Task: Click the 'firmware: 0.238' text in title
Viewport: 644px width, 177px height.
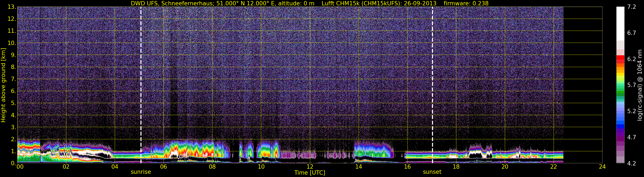Action: coord(466,3)
